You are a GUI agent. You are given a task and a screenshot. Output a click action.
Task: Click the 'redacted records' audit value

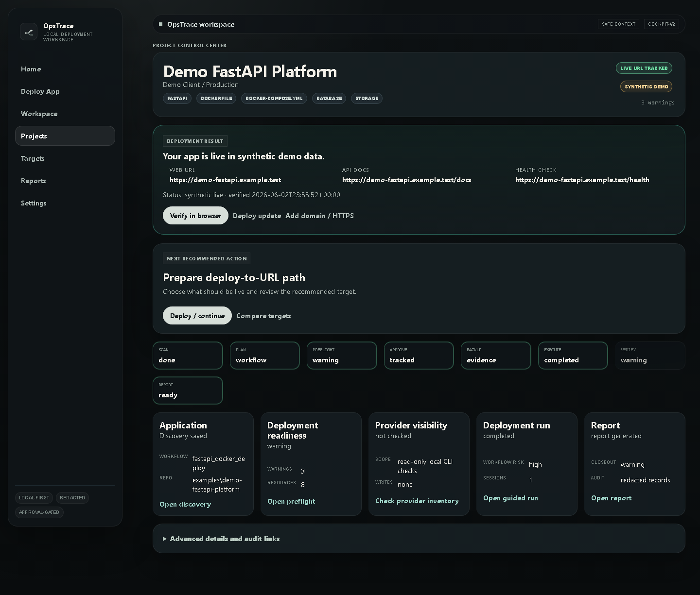(646, 480)
